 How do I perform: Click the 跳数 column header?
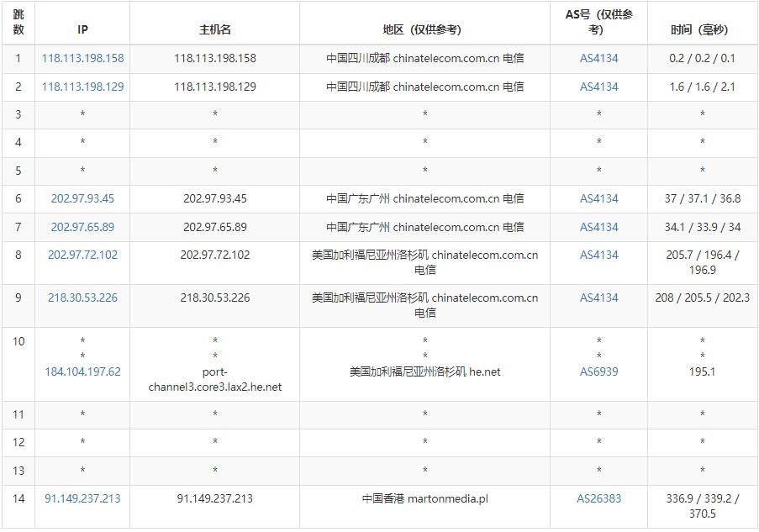18,22
